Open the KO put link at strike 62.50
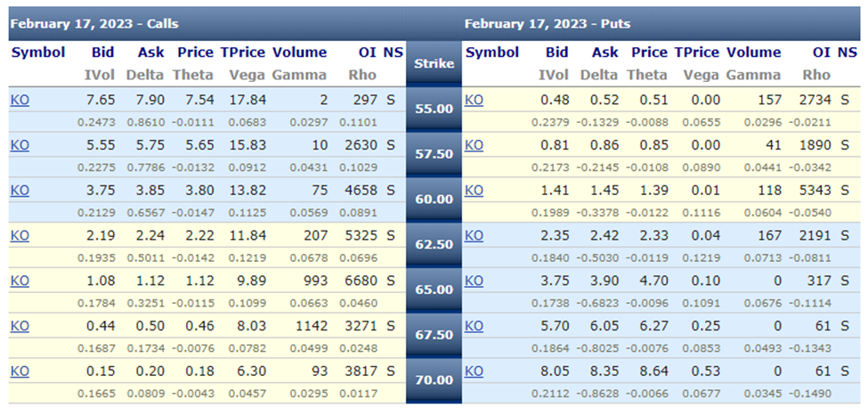 click(x=474, y=236)
